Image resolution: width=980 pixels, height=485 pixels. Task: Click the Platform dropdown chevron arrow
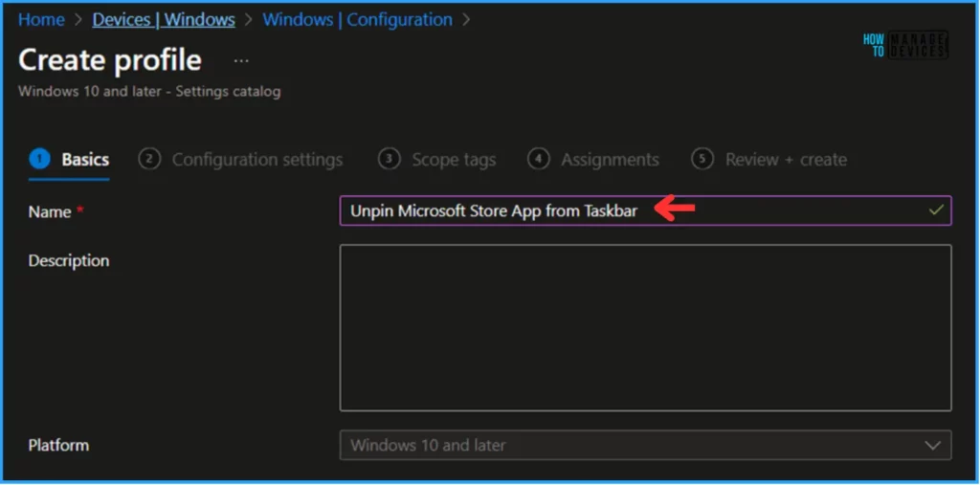[x=932, y=446]
